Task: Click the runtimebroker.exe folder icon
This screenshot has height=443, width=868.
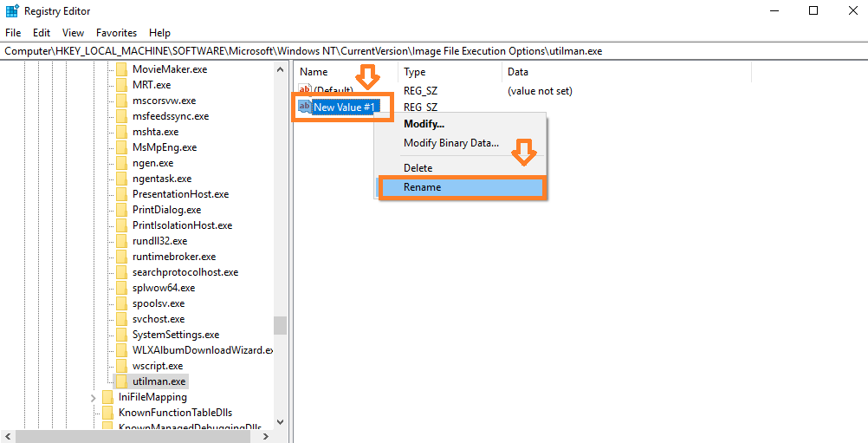Action: [x=121, y=257]
